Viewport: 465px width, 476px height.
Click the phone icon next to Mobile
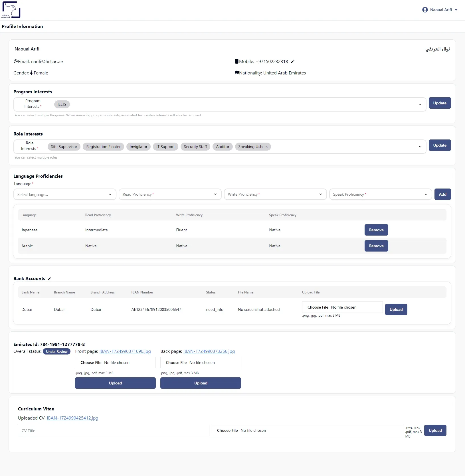(237, 61)
